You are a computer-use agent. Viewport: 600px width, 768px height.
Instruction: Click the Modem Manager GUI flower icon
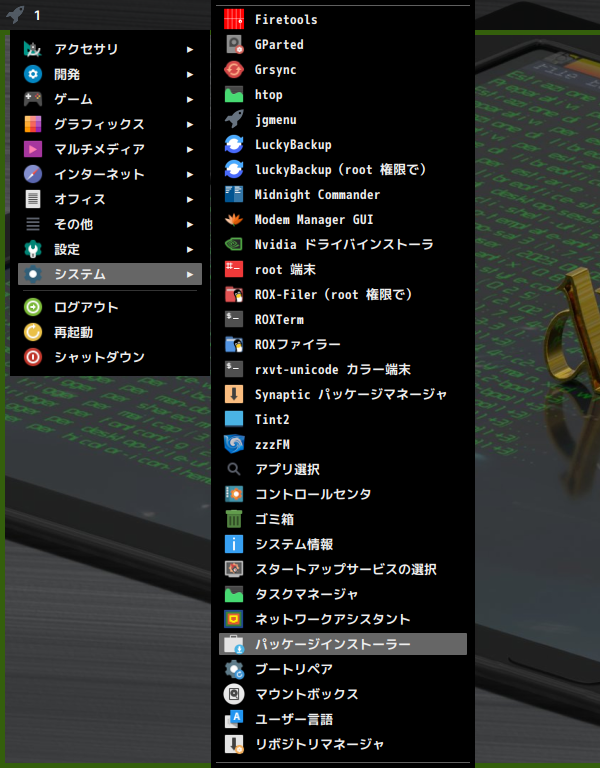(234, 219)
